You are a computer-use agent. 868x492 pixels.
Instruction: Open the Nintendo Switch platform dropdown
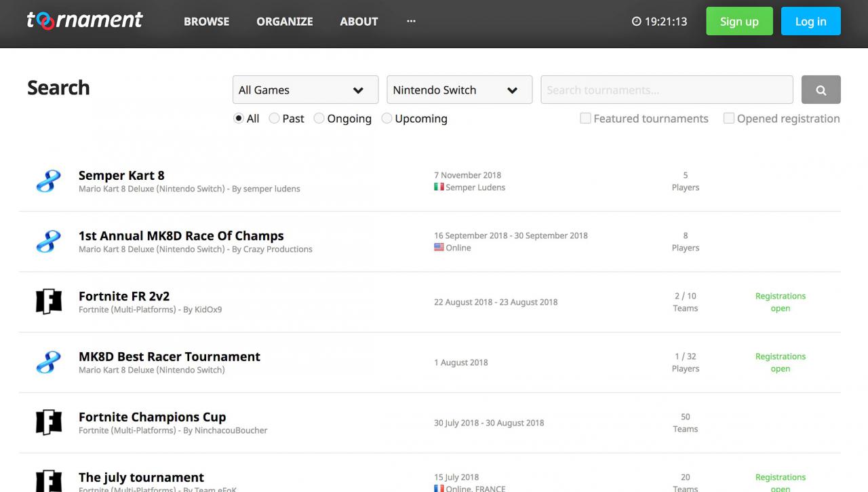click(459, 90)
